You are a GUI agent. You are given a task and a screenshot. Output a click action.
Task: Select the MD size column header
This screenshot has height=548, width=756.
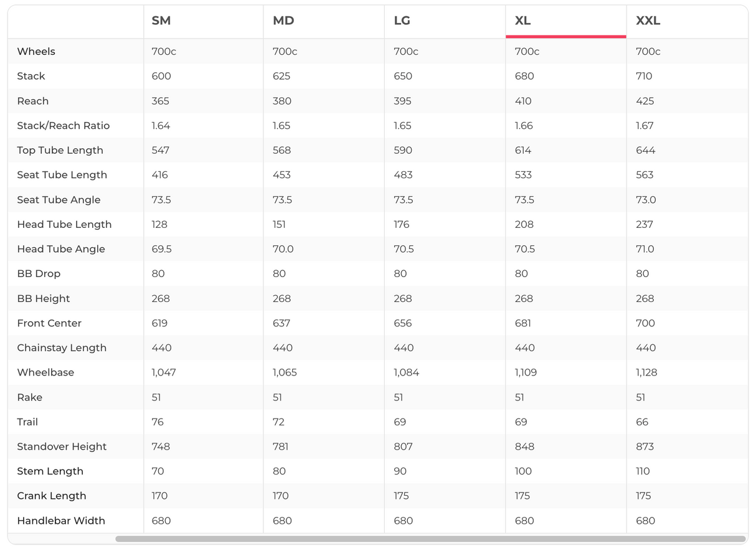pos(283,21)
